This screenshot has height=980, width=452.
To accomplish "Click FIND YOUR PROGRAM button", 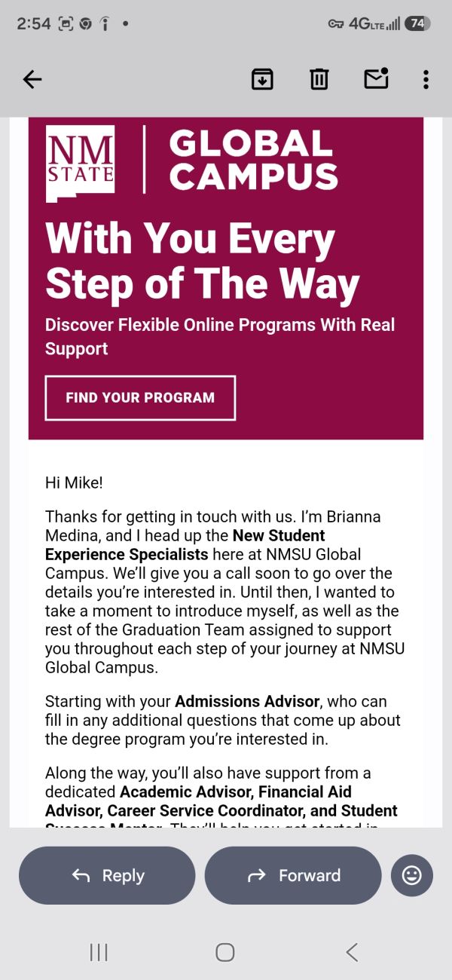I will click(x=140, y=397).
